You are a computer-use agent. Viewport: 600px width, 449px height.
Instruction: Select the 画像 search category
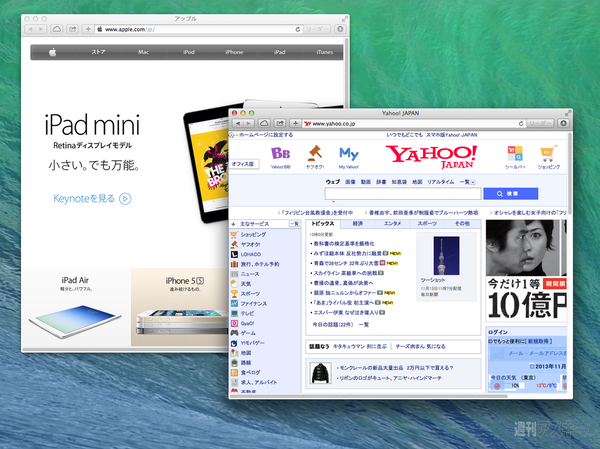350,182
